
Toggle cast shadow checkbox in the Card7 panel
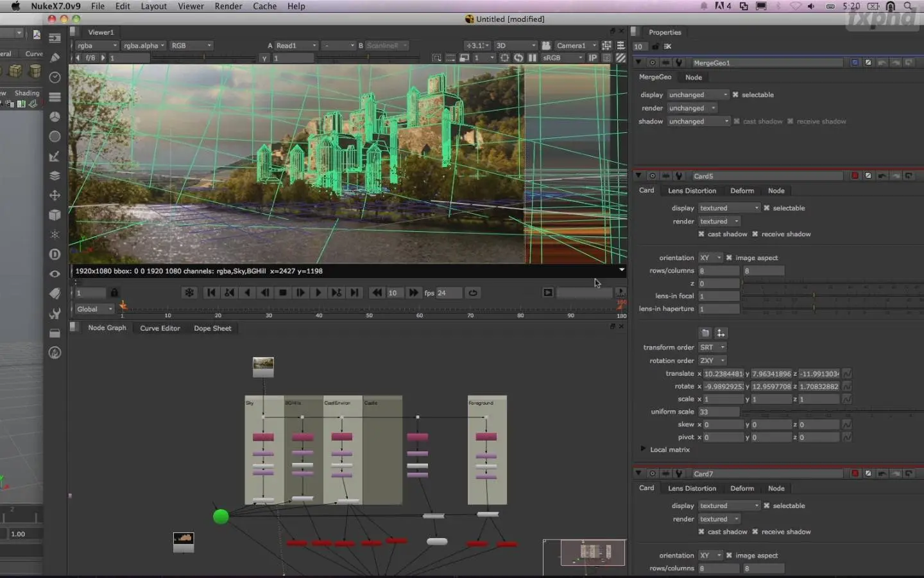[x=701, y=532]
